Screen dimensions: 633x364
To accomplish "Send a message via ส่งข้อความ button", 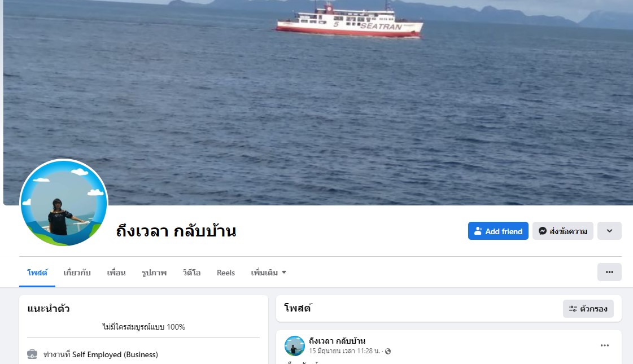I will pyautogui.click(x=563, y=231).
